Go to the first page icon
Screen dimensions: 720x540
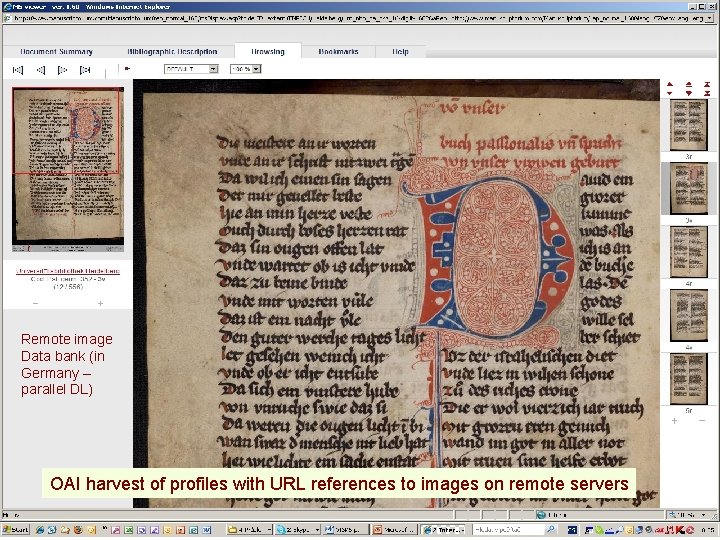18,70
